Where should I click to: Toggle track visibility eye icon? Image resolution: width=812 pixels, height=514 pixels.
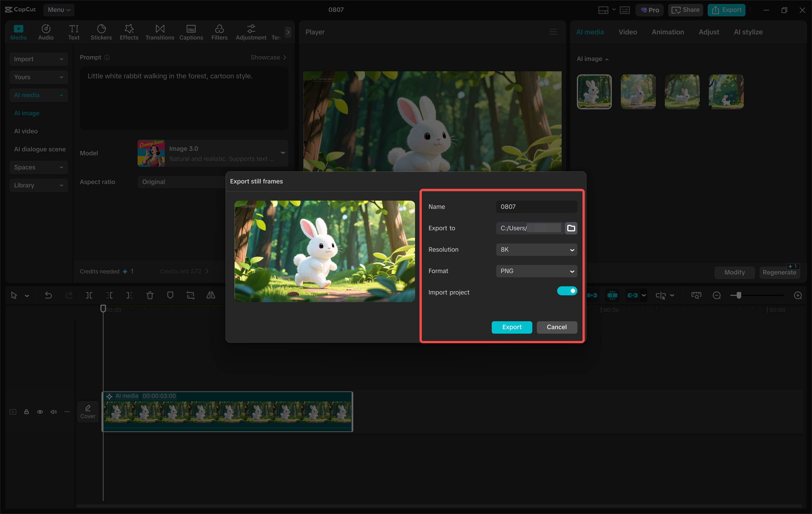[40, 411]
